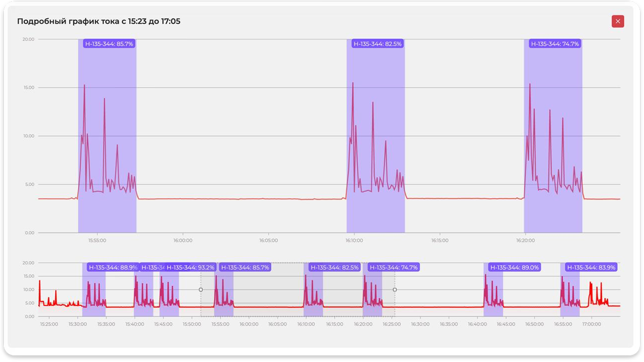Click the 85.7% label in the upper chart
The height and width of the screenshot is (362, 644).
click(x=109, y=44)
